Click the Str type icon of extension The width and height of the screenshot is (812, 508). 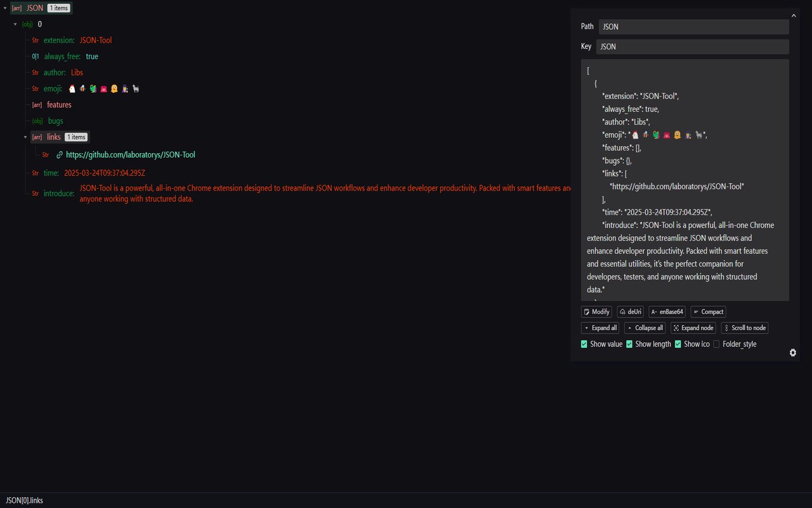point(36,41)
